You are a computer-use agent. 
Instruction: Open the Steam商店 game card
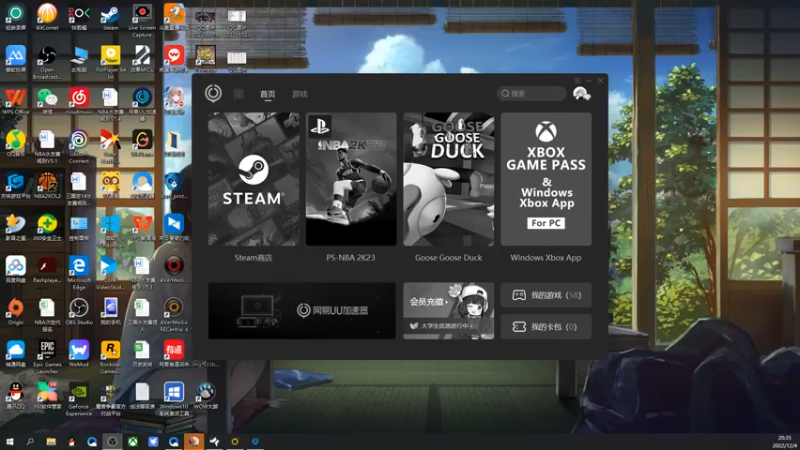click(254, 179)
